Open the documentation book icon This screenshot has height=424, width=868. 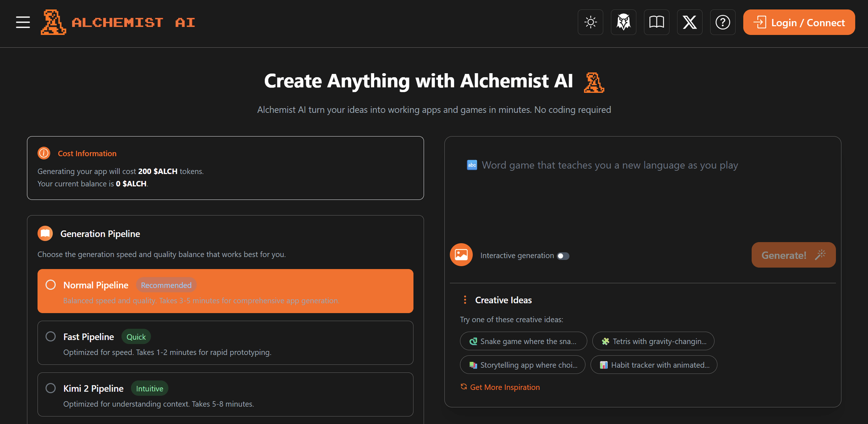pyautogui.click(x=656, y=22)
